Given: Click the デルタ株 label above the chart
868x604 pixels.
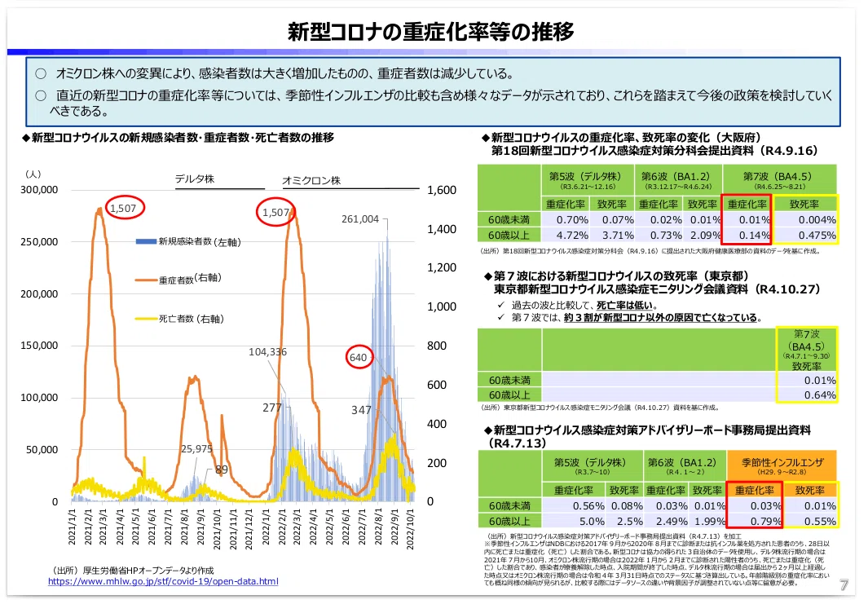Looking at the screenshot, I should (x=195, y=179).
